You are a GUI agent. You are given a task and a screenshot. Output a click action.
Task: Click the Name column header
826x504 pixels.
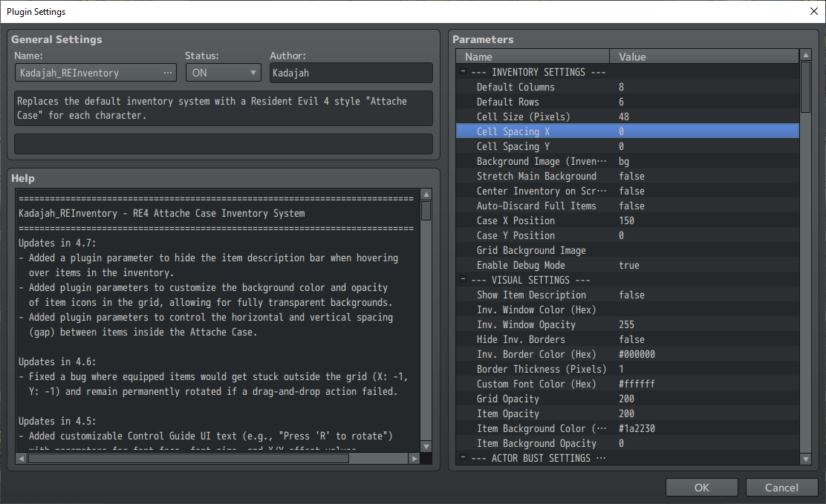(533, 56)
